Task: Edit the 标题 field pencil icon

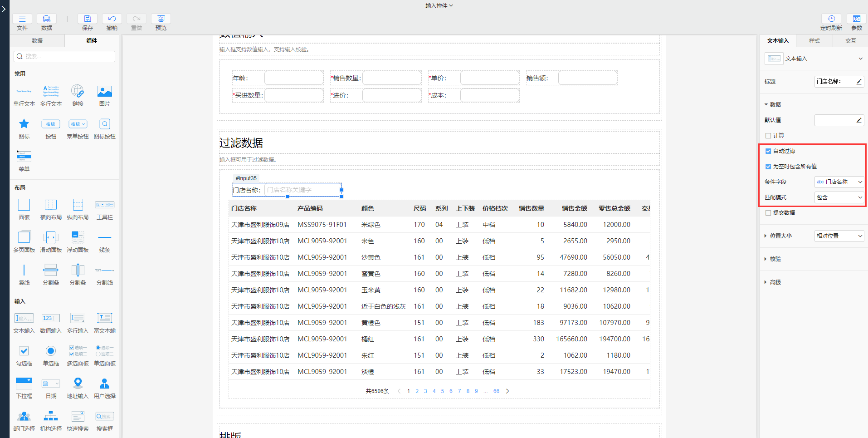Action: tap(859, 82)
